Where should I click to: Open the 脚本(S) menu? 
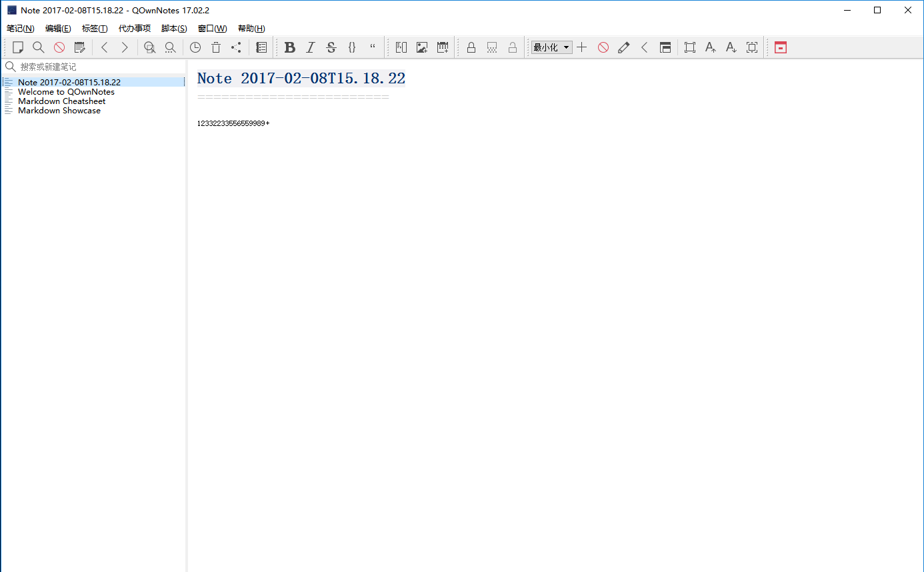[174, 29]
